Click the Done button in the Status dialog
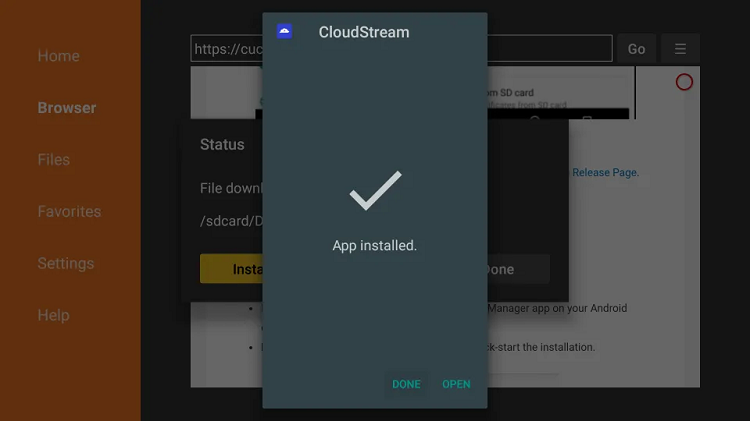This screenshot has width=750, height=421. coord(518,269)
